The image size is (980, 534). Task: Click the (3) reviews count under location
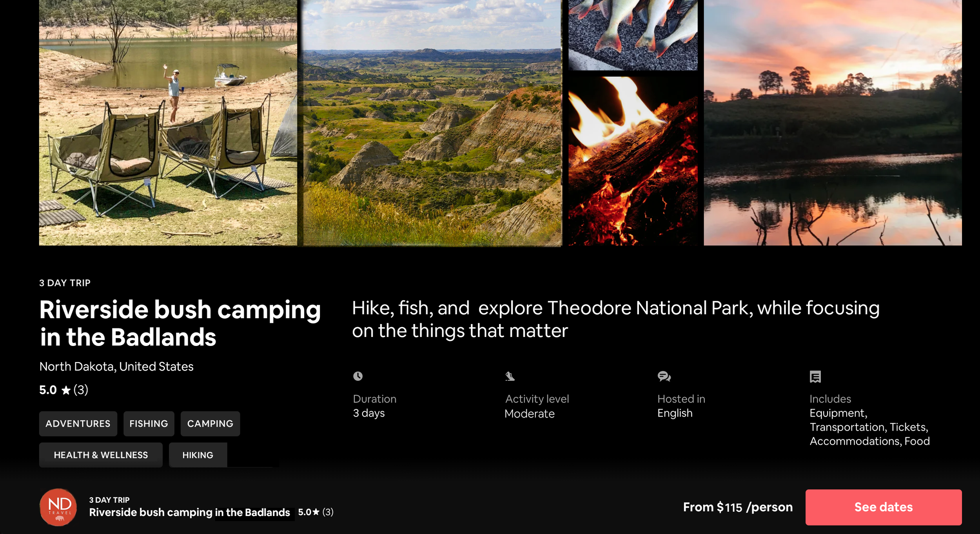tap(81, 390)
